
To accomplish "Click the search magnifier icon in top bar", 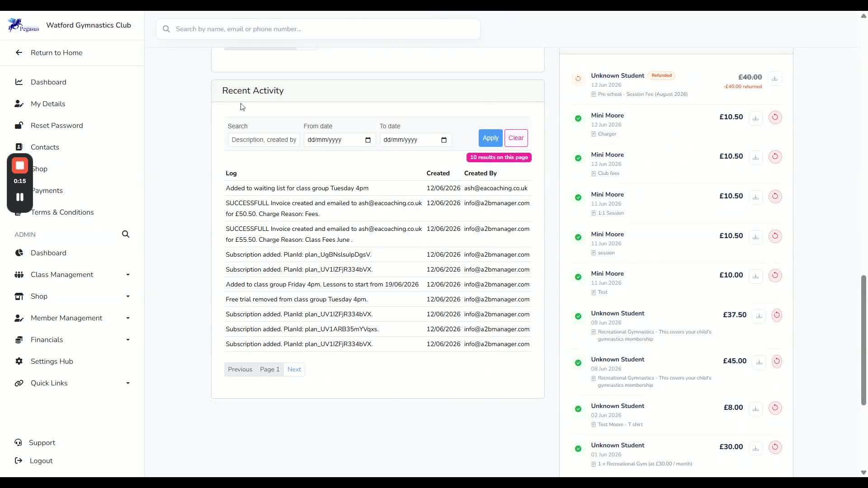I will point(166,29).
